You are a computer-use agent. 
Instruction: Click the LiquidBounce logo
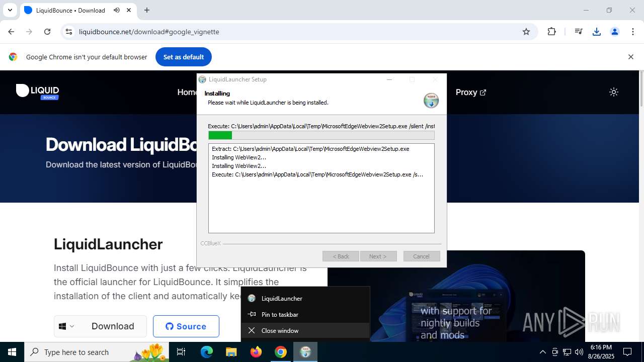pos(38,92)
